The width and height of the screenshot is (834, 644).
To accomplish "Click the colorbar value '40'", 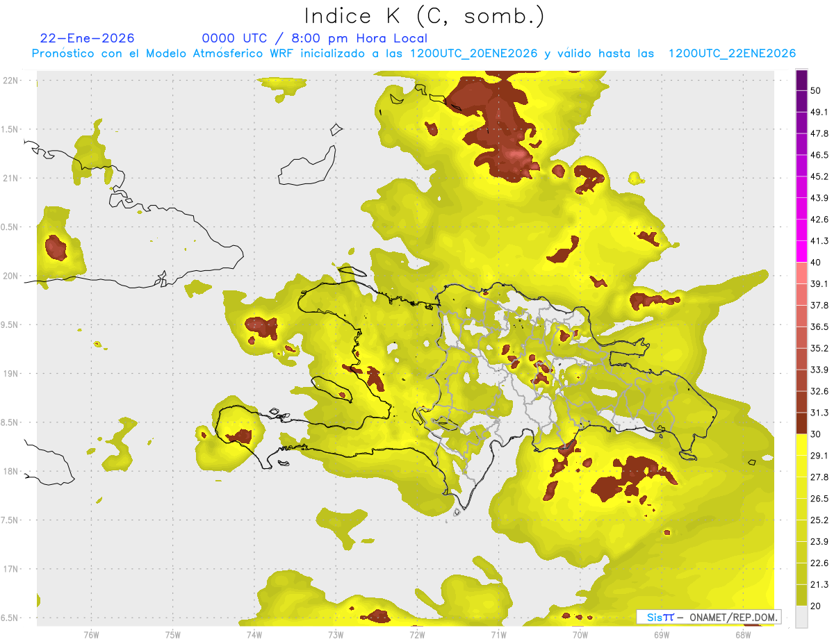I will 816,263.
